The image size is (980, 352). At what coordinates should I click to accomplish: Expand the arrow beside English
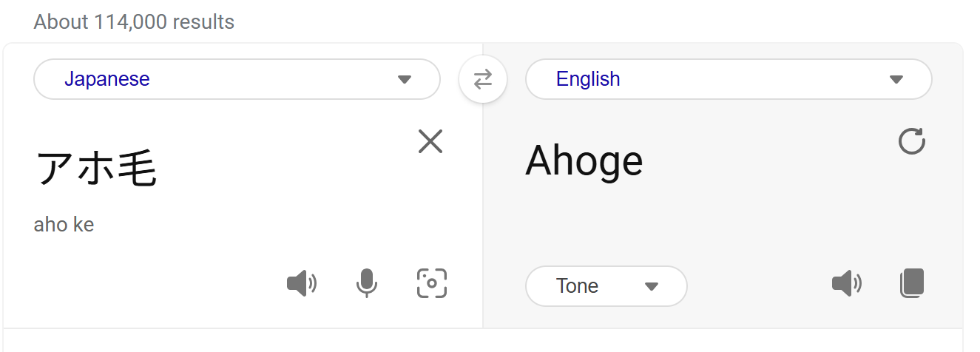[896, 79]
